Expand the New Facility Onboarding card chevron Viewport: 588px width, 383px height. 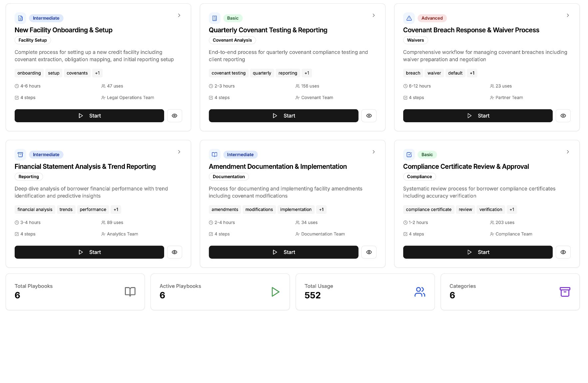point(179,15)
